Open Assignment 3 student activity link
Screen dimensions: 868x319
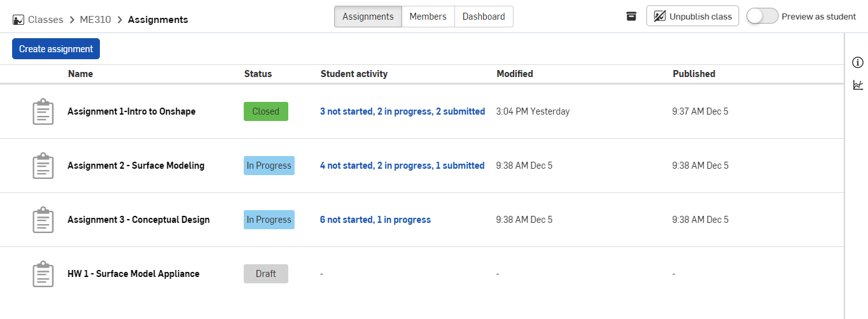point(375,220)
